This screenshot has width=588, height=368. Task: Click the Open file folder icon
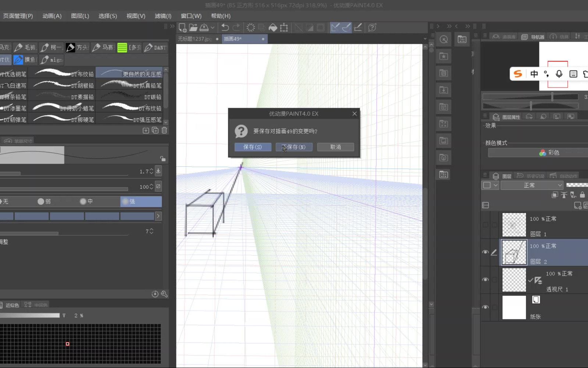click(193, 28)
